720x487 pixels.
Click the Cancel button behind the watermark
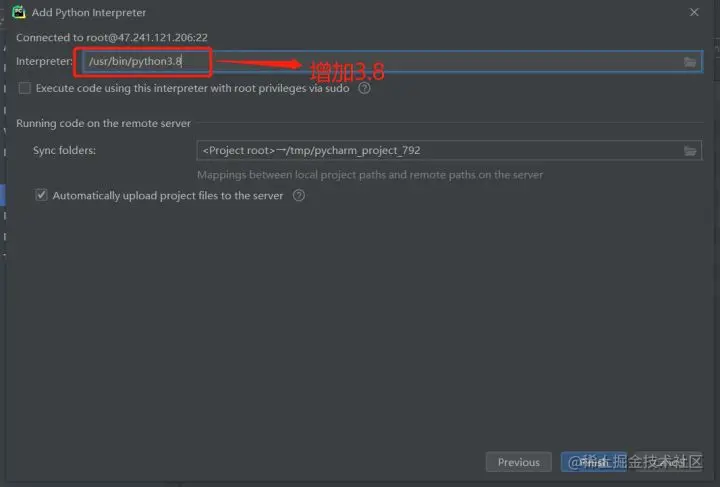[x=669, y=462]
